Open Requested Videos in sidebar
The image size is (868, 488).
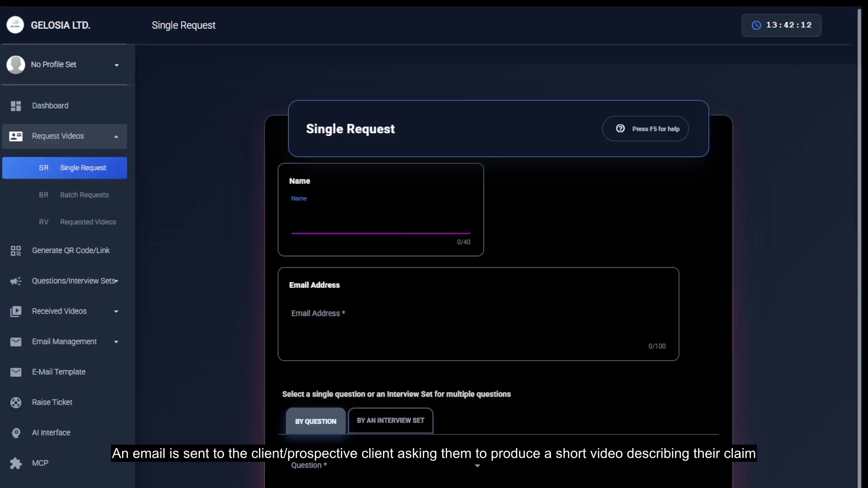tap(65, 222)
